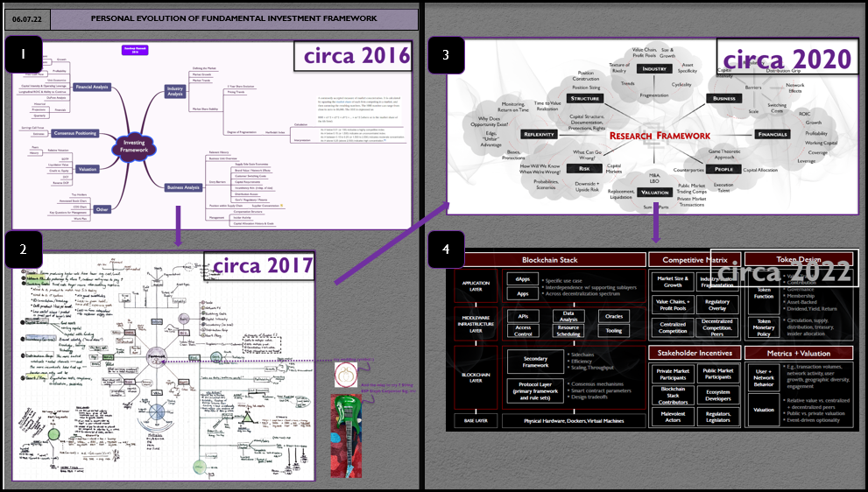Click the Financial Analysis mind map node

click(x=92, y=88)
